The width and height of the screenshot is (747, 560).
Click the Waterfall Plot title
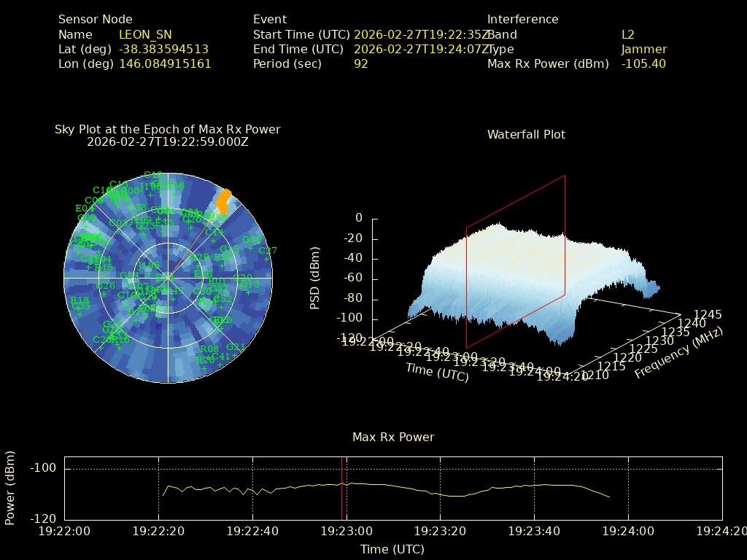(526, 134)
